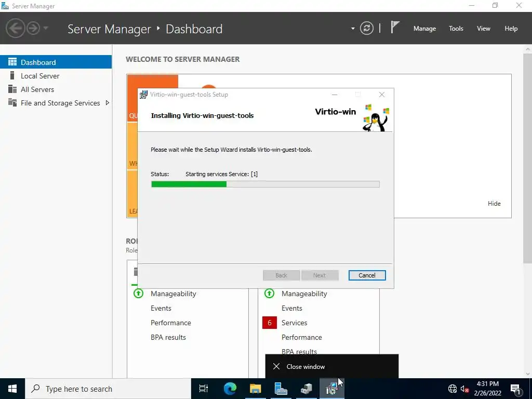The width and height of the screenshot is (532, 399).
Task: Open Task View on the taskbar
Action: [x=204, y=389]
